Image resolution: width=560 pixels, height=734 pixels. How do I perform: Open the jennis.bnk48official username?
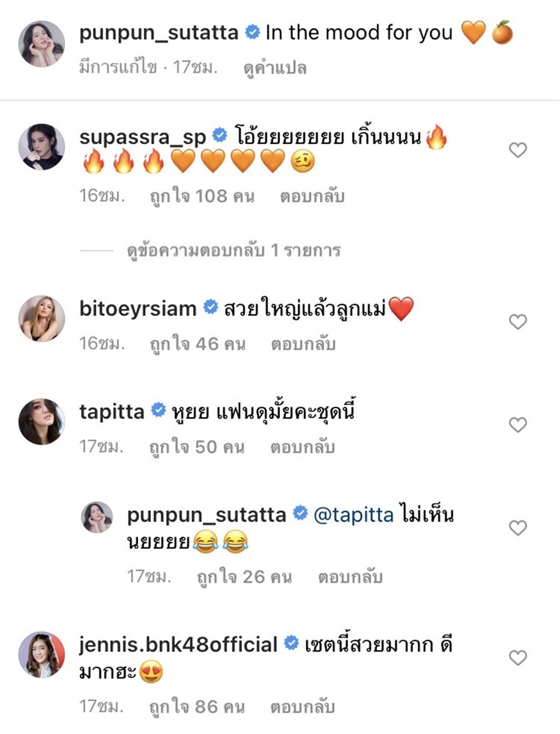[x=178, y=644]
